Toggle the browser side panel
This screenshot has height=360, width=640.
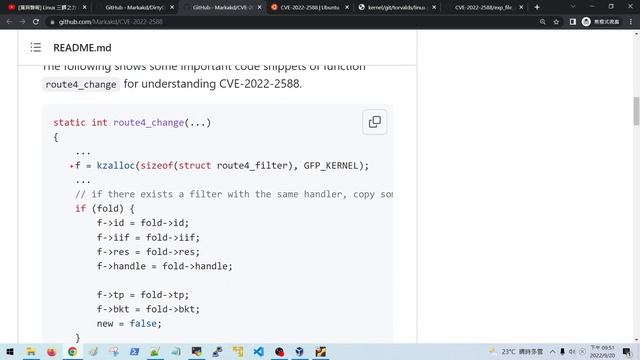(573, 22)
